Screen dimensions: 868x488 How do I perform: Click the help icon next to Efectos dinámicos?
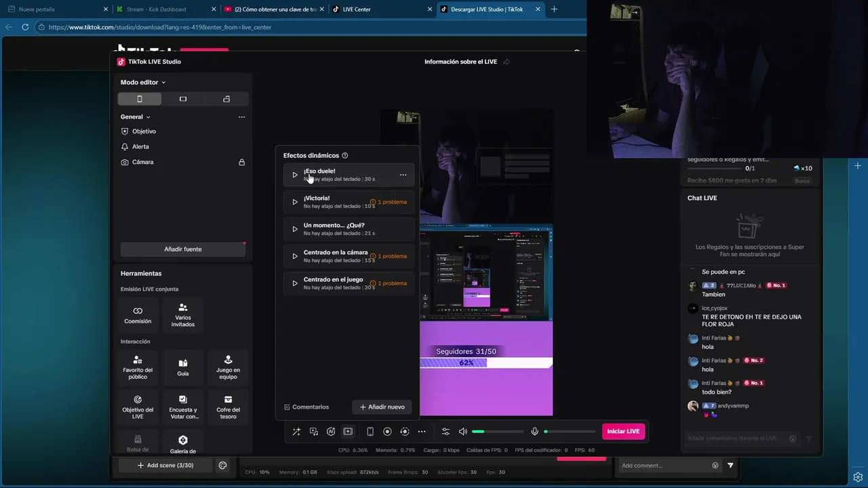pyautogui.click(x=344, y=156)
